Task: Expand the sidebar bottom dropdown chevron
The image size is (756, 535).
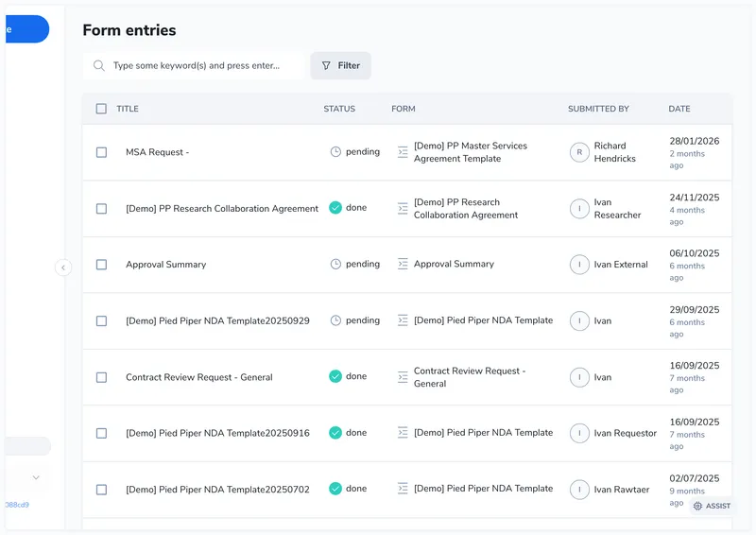Action: pyautogui.click(x=36, y=477)
